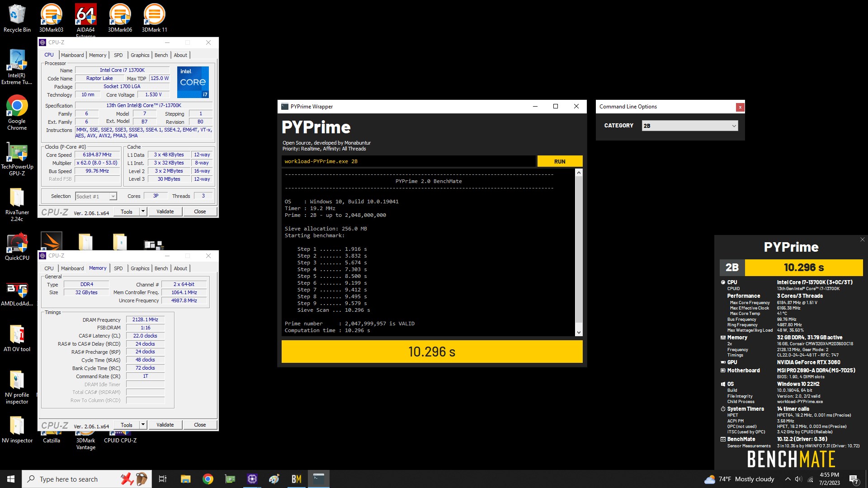Click Close in the top CPU-Z window
Screen dimensions: 868x488
[200, 211]
